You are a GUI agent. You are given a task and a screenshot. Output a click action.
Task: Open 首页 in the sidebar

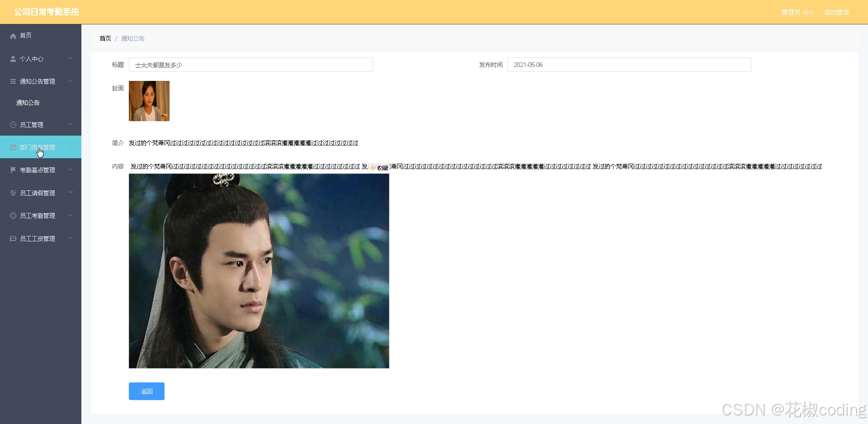41,36
